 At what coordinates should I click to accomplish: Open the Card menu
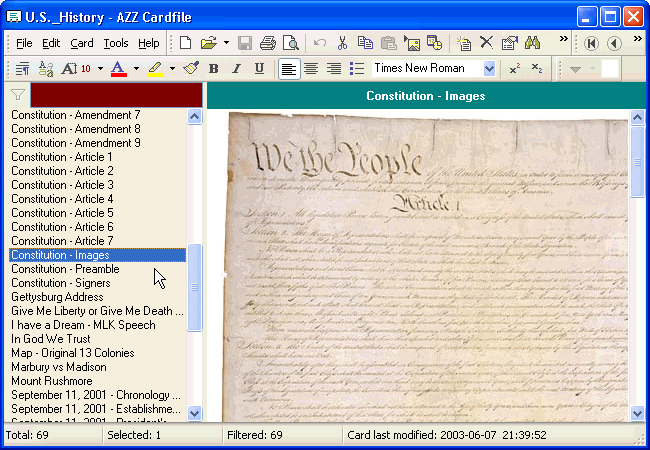pyautogui.click(x=82, y=43)
